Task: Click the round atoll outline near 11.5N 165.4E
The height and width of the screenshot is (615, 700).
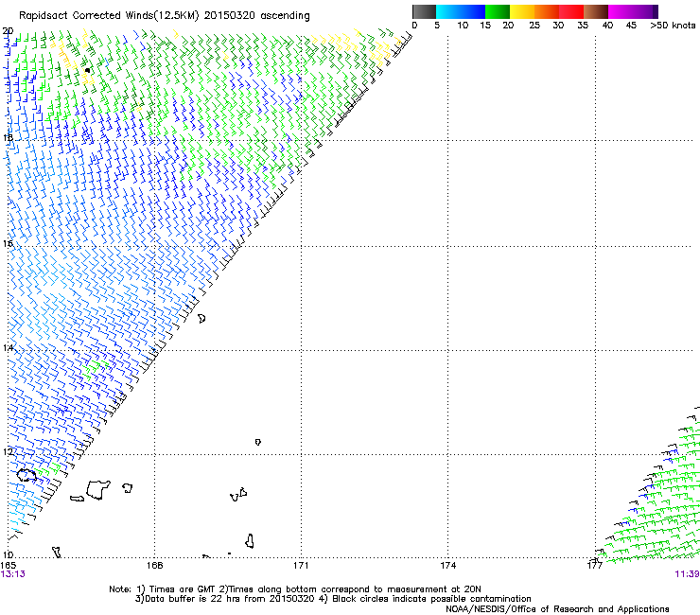Action: [x=26, y=475]
